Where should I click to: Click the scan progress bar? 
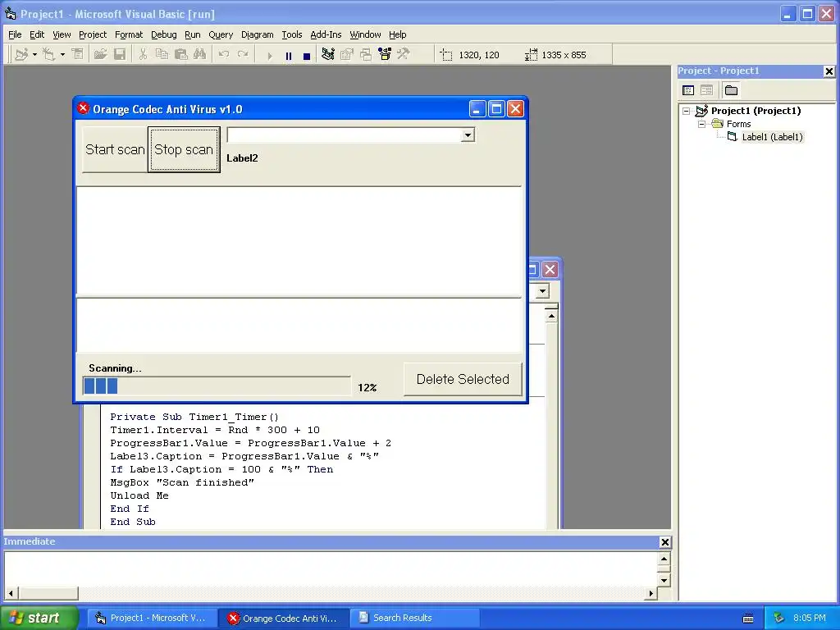tap(217, 386)
